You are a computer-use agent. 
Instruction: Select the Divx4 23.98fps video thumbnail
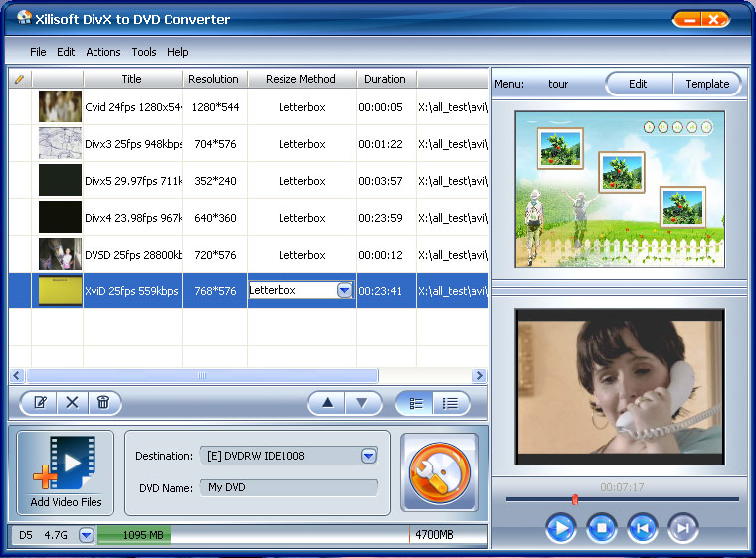(x=60, y=217)
